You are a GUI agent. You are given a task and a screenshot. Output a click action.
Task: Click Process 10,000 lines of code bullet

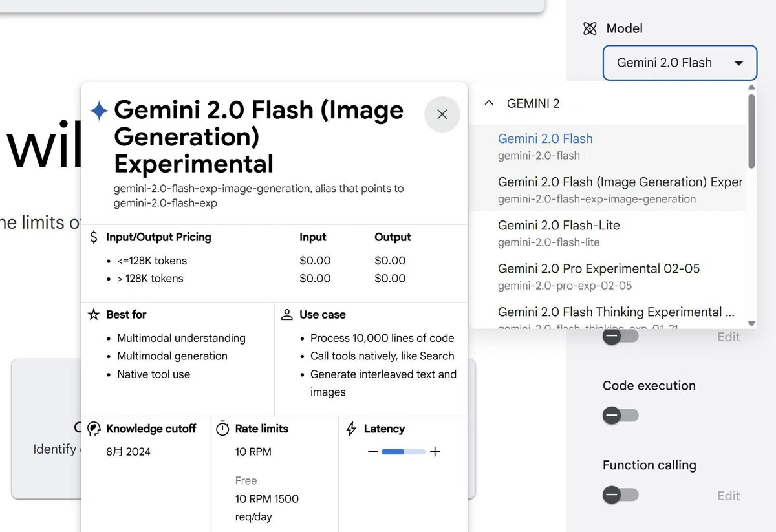382,338
